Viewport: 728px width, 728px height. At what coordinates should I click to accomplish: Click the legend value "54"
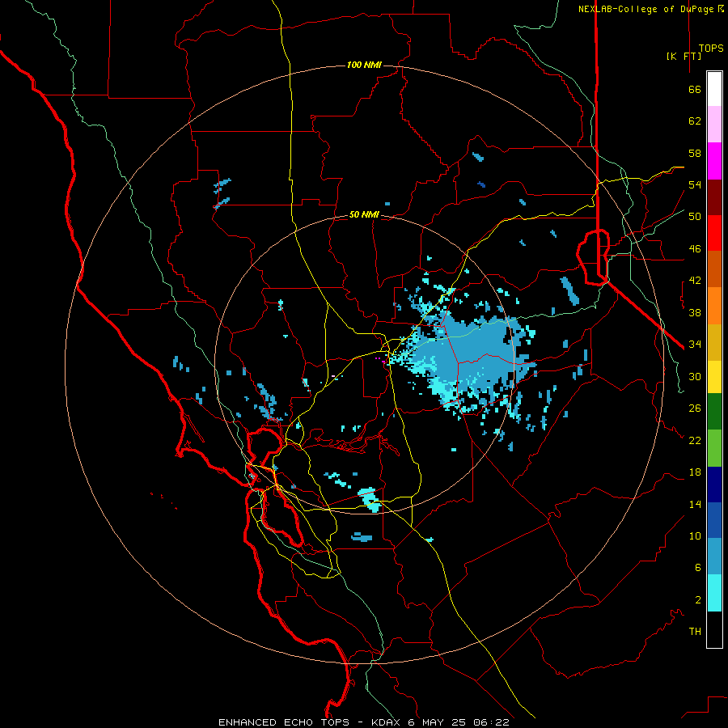pyautogui.click(x=695, y=184)
